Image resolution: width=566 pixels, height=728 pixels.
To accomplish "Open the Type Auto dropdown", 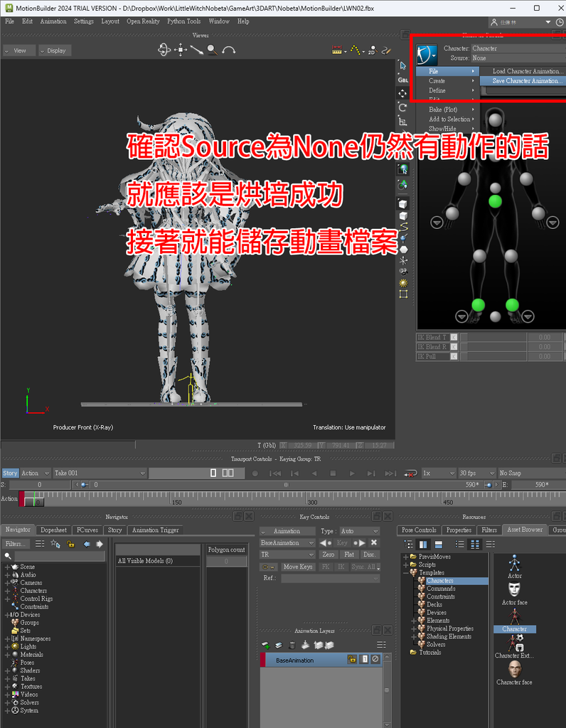I will (360, 531).
